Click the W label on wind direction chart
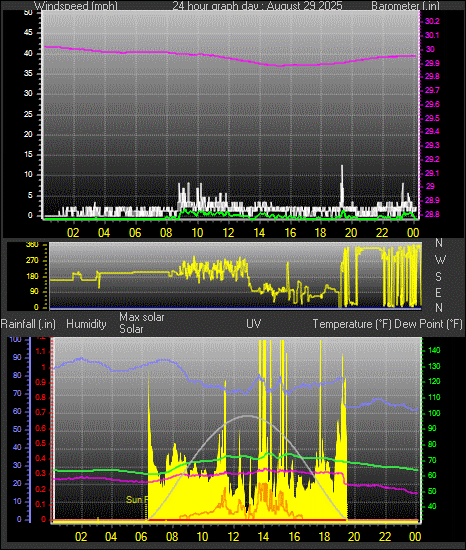The image size is (466, 550). coord(440,260)
